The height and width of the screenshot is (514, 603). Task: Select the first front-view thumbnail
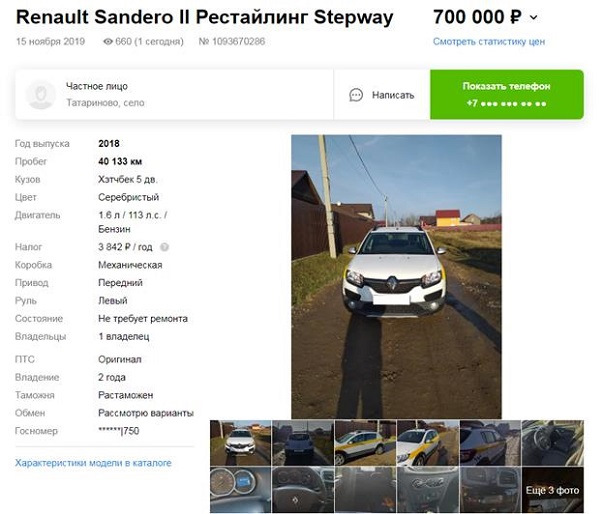pos(240,443)
